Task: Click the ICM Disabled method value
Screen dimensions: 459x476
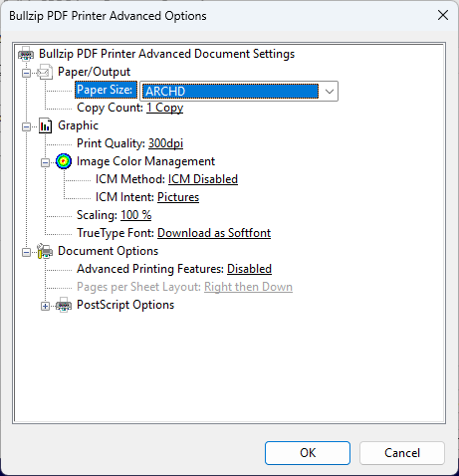Action: click(x=203, y=179)
